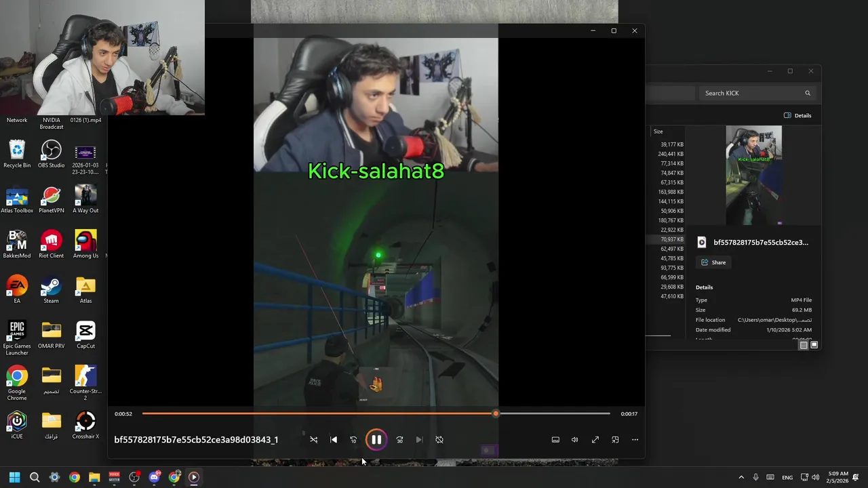Click the file name bf557828175b7e55cb52ce3... in the details pane

pos(761,242)
